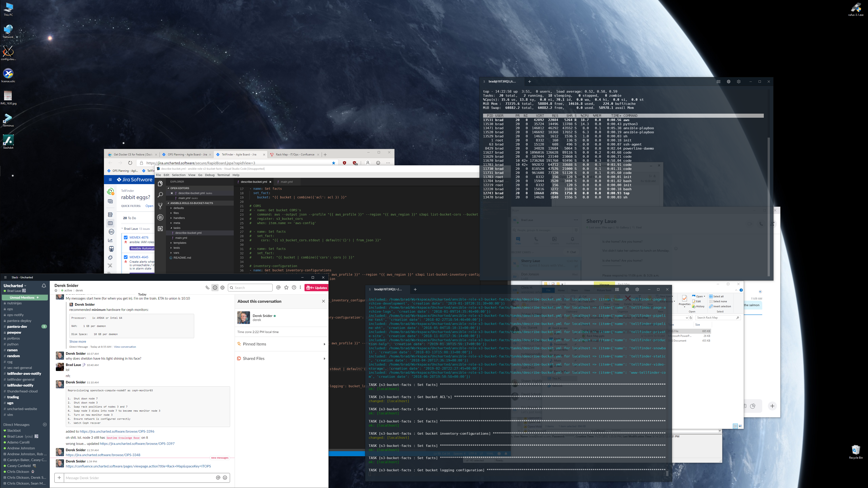Add new tab in lower terminal window

tap(415, 289)
